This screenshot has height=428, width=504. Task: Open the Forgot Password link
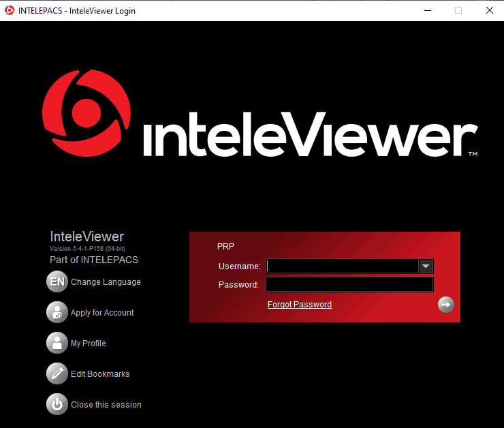[300, 305]
